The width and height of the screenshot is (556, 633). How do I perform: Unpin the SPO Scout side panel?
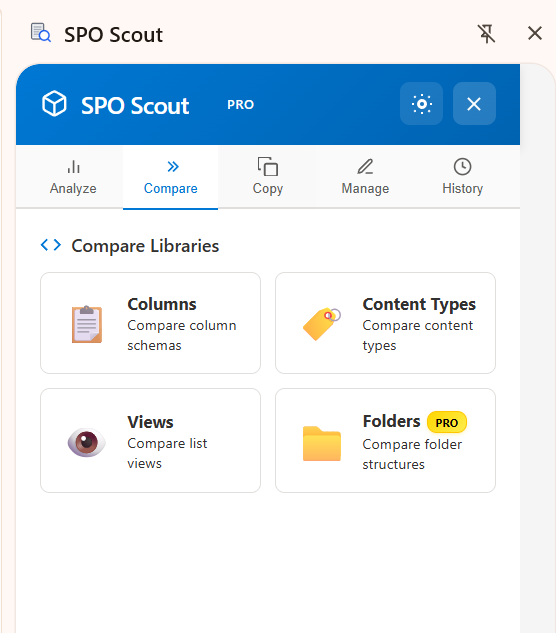point(486,34)
